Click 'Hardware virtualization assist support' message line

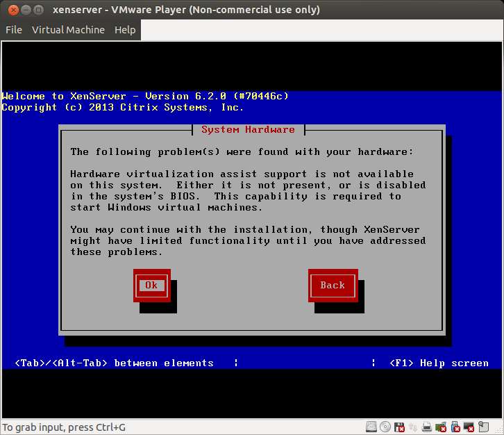242,174
